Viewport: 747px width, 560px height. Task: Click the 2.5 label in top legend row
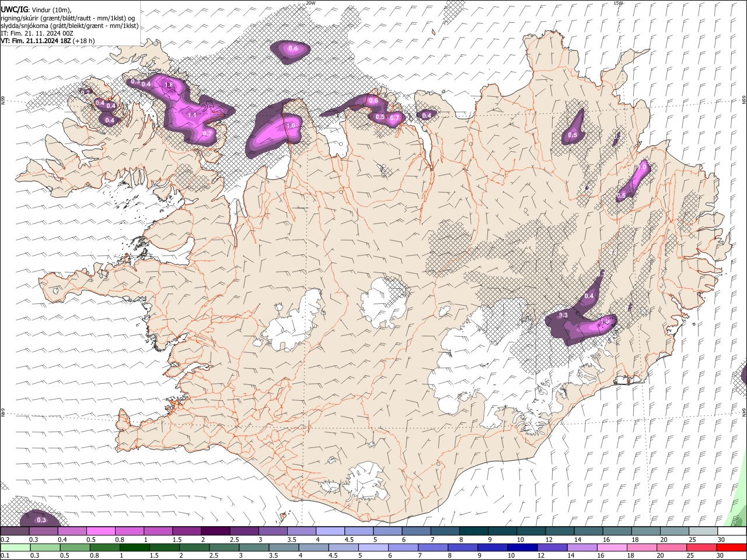(234, 540)
